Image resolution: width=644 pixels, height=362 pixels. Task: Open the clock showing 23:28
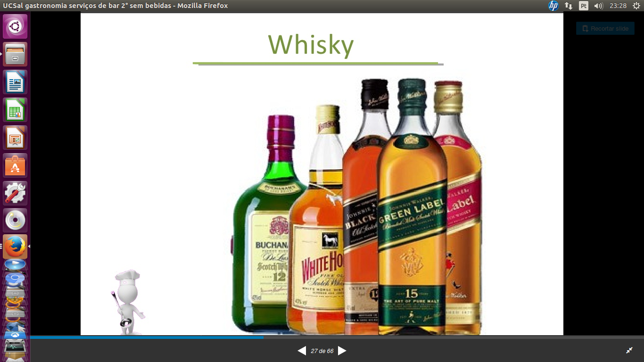pyautogui.click(x=618, y=6)
